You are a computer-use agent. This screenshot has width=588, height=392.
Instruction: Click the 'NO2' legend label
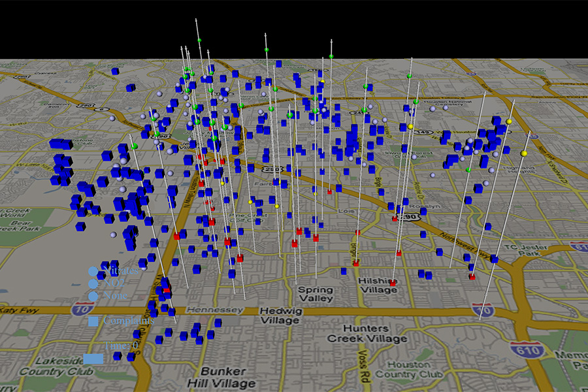pyautogui.click(x=114, y=283)
